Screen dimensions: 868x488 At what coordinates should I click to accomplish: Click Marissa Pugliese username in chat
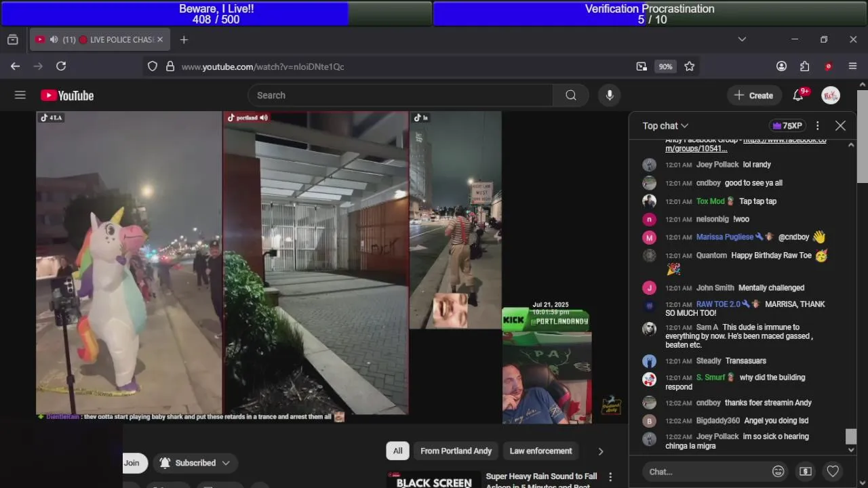[725, 237]
